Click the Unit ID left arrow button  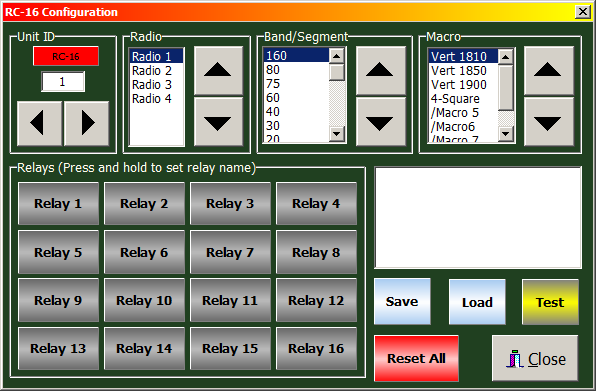[40, 123]
